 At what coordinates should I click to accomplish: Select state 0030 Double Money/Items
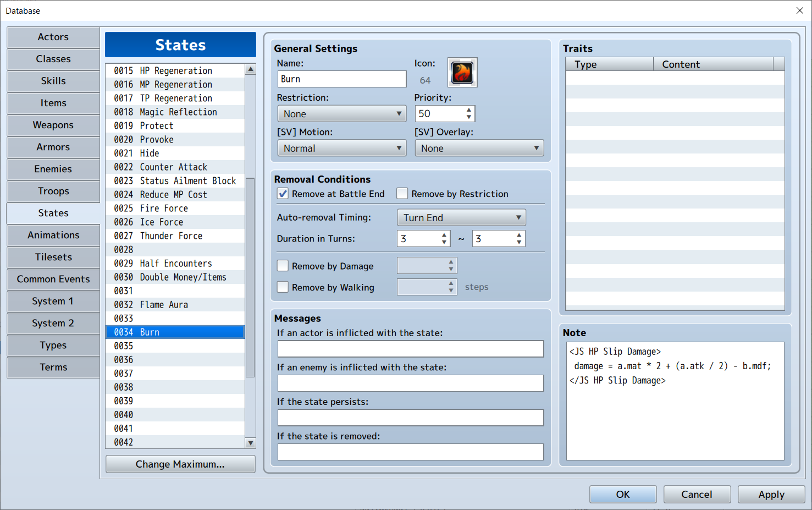pos(175,277)
